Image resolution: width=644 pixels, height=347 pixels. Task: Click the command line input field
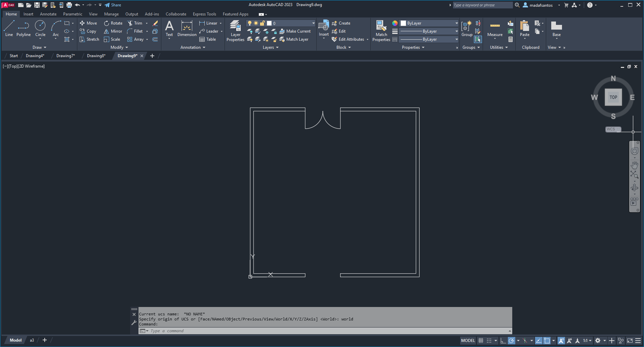click(x=323, y=331)
